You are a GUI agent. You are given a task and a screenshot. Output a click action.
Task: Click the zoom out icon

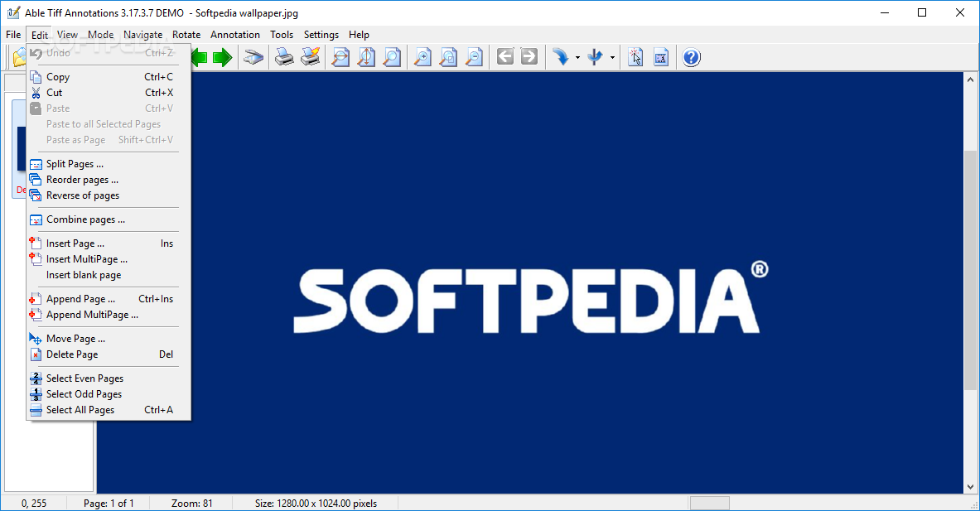(475, 57)
